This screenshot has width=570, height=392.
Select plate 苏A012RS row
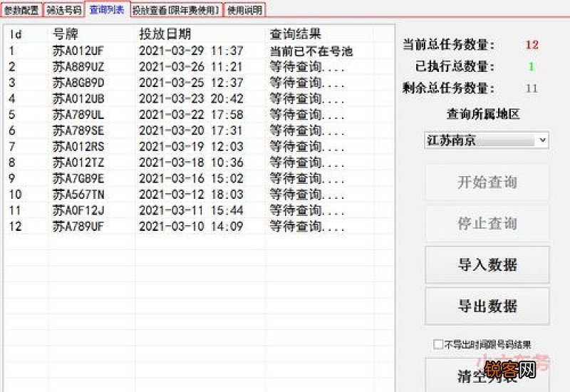pyautogui.click(x=200, y=147)
